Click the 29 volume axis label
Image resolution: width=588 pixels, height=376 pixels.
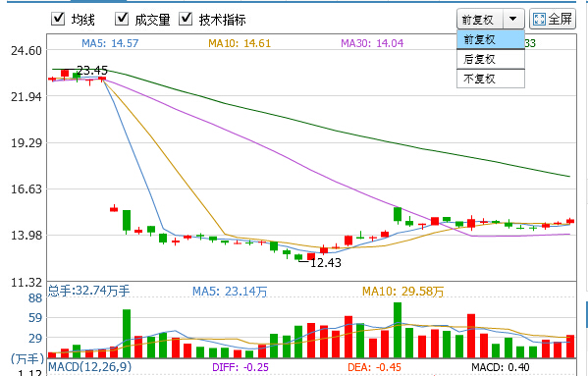coord(35,338)
